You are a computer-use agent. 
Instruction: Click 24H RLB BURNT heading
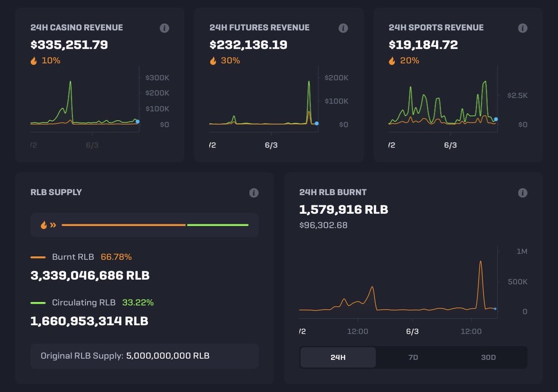pyautogui.click(x=333, y=192)
